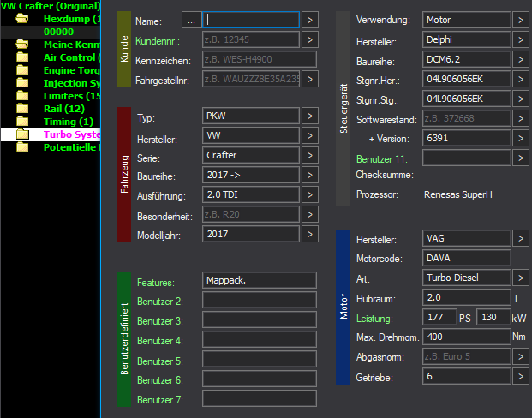Click the Fahrgestellnr. input field
The image size is (532, 418).
click(x=251, y=79)
